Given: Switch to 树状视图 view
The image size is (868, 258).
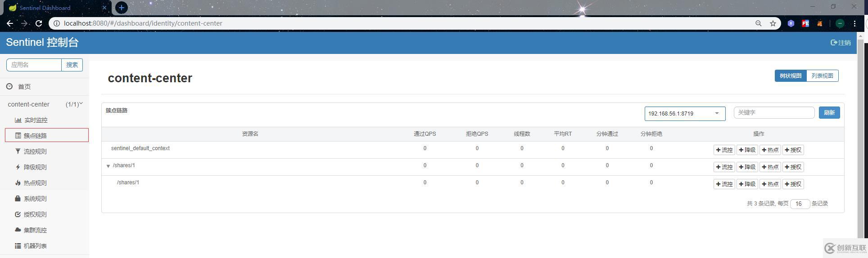Looking at the screenshot, I should coord(791,76).
